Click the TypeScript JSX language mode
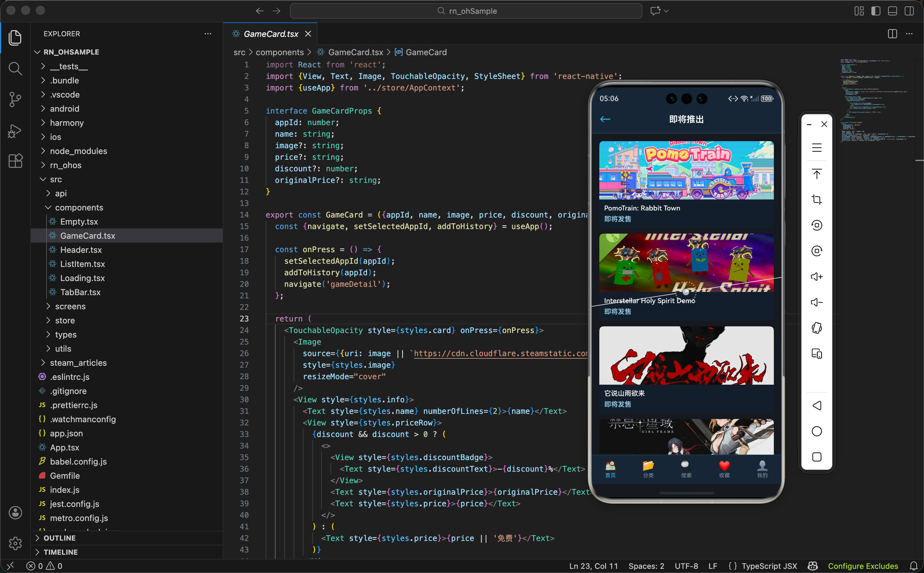Viewport: 924px width, 573px height. click(x=769, y=566)
